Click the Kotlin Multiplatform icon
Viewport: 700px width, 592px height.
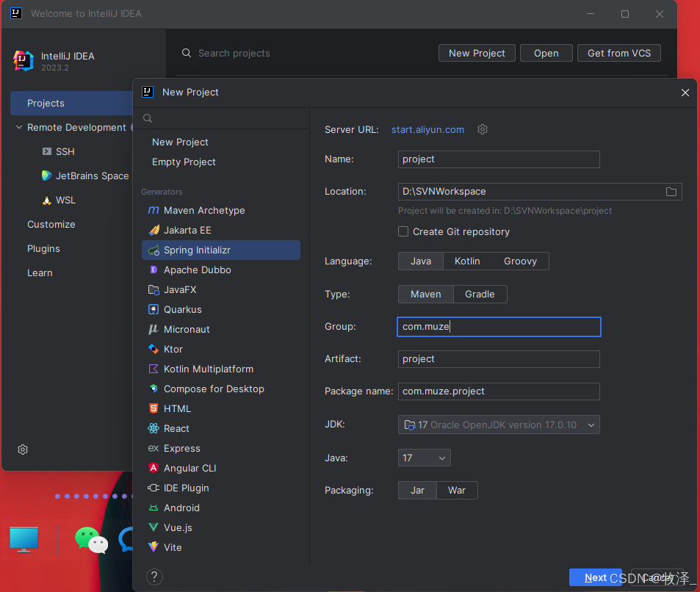coord(154,369)
